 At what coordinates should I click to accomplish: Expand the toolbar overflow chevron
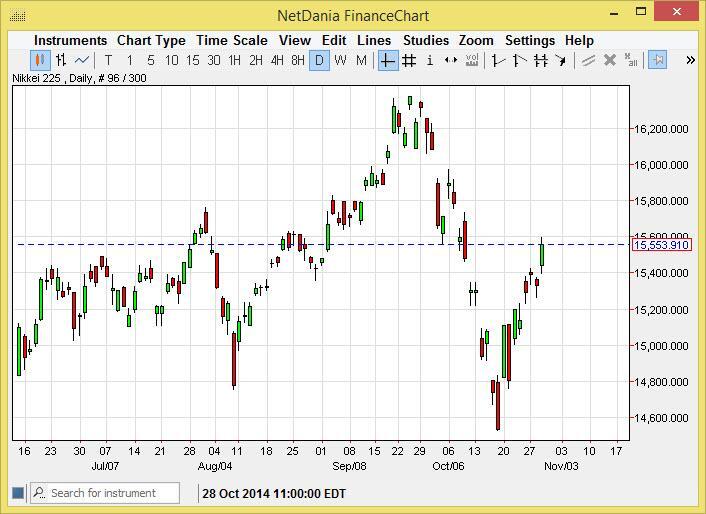[690, 60]
